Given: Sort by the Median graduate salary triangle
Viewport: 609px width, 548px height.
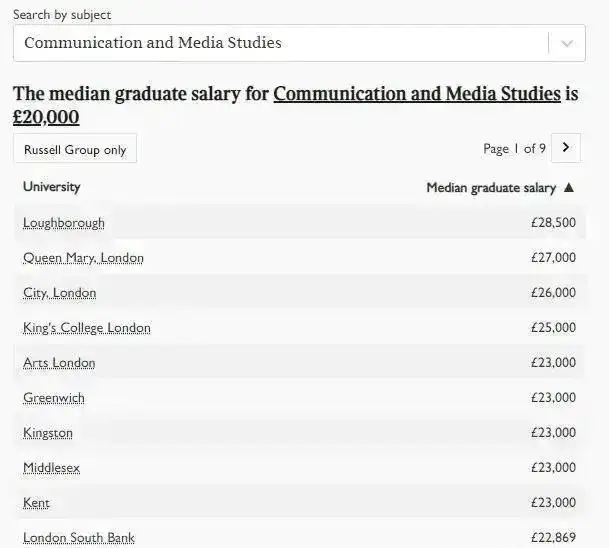Looking at the screenshot, I should coord(569,188).
